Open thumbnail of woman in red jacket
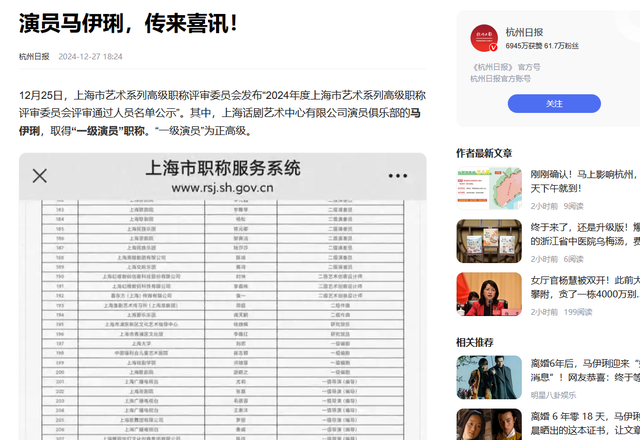The width and height of the screenshot is (640, 440). pos(489,294)
